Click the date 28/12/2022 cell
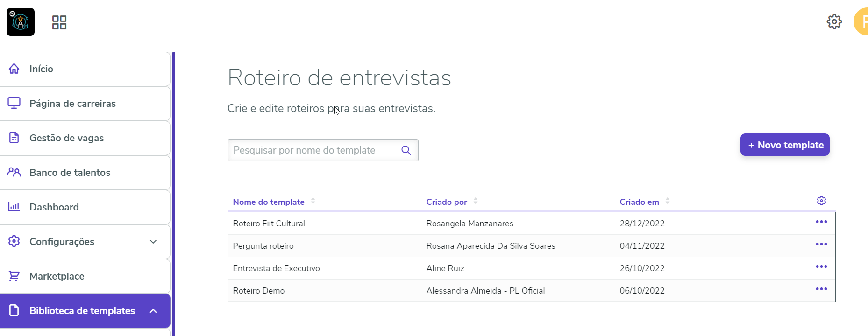Screen dimensions: 868x336 (642, 224)
